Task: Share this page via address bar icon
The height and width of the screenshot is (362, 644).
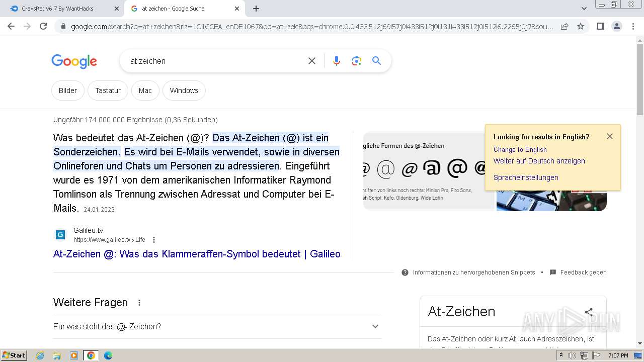Action: point(565,27)
